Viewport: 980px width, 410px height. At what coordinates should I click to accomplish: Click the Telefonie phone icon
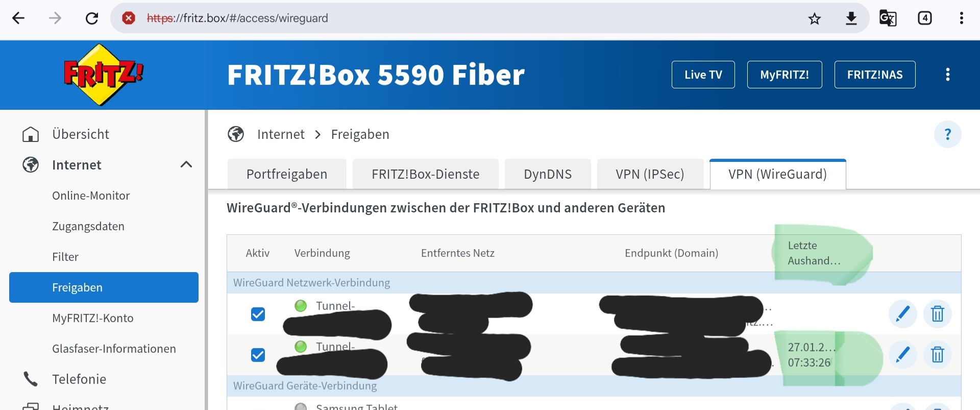[x=31, y=379]
